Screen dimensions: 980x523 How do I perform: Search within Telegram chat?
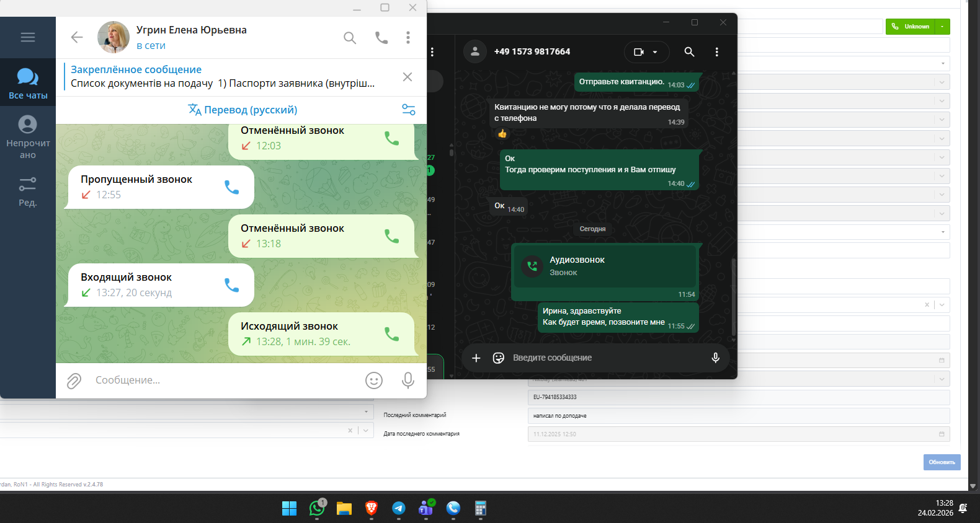[350, 38]
